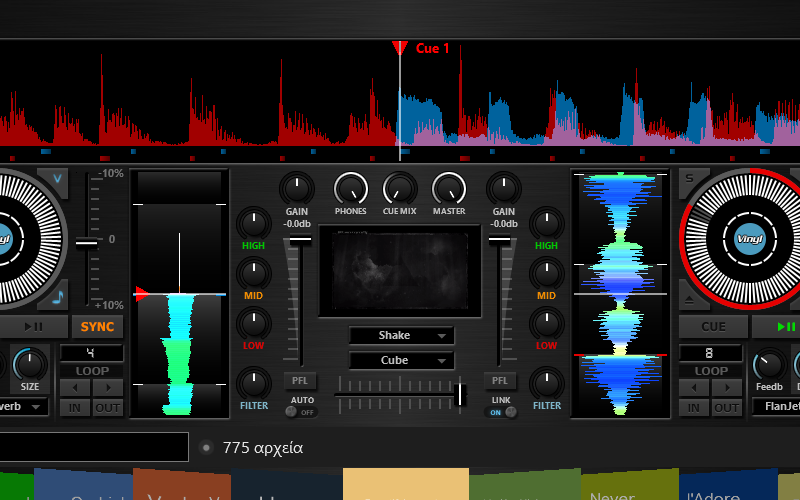Click the right channel LOW EQ knob
This screenshot has height=500, width=800.
coord(546,323)
